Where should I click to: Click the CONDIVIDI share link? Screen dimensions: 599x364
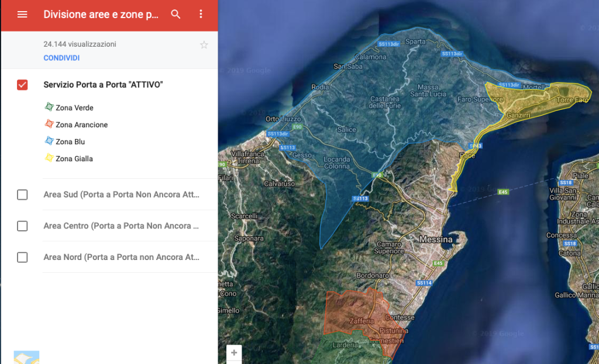click(61, 58)
